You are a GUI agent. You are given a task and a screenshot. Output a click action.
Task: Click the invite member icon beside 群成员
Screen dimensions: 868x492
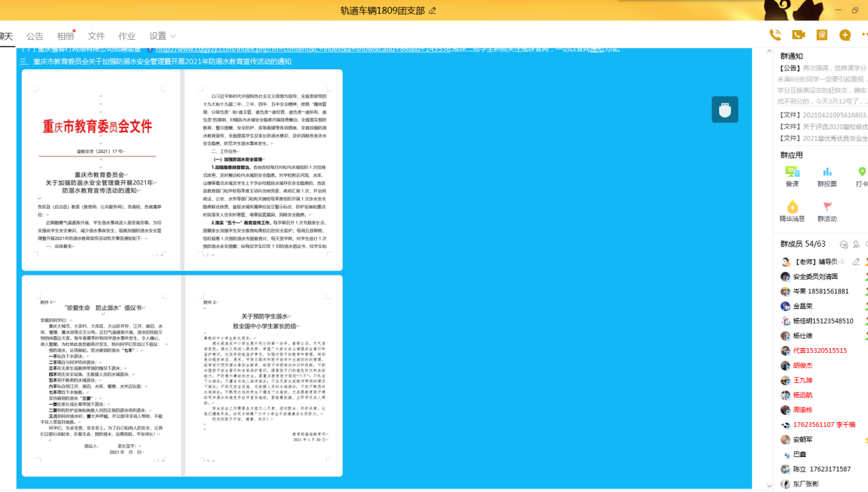[x=856, y=245]
